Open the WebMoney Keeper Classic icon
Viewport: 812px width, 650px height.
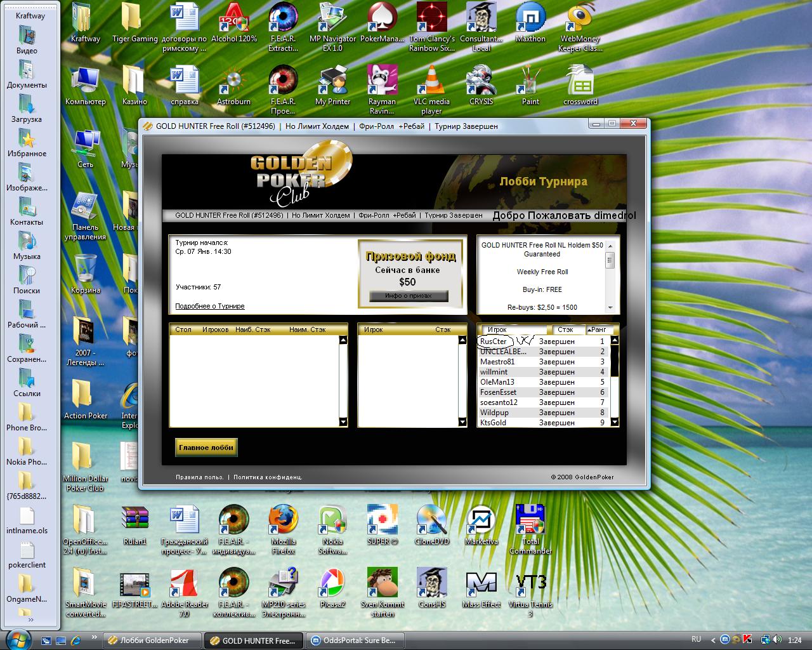click(580, 18)
